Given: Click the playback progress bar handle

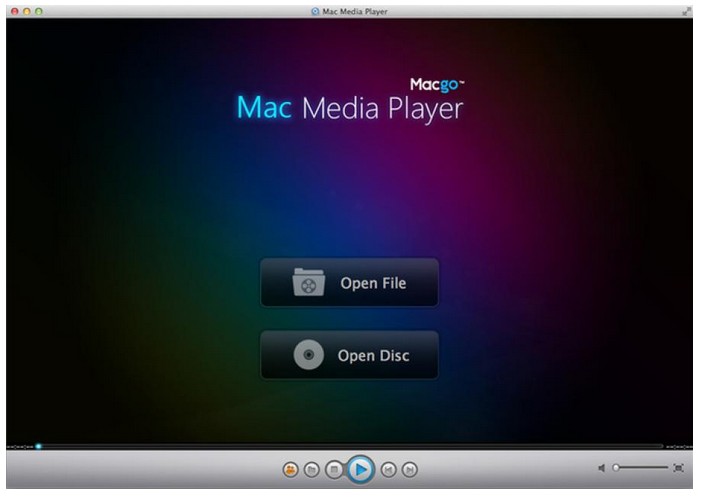Looking at the screenshot, I should pyautogui.click(x=38, y=446).
